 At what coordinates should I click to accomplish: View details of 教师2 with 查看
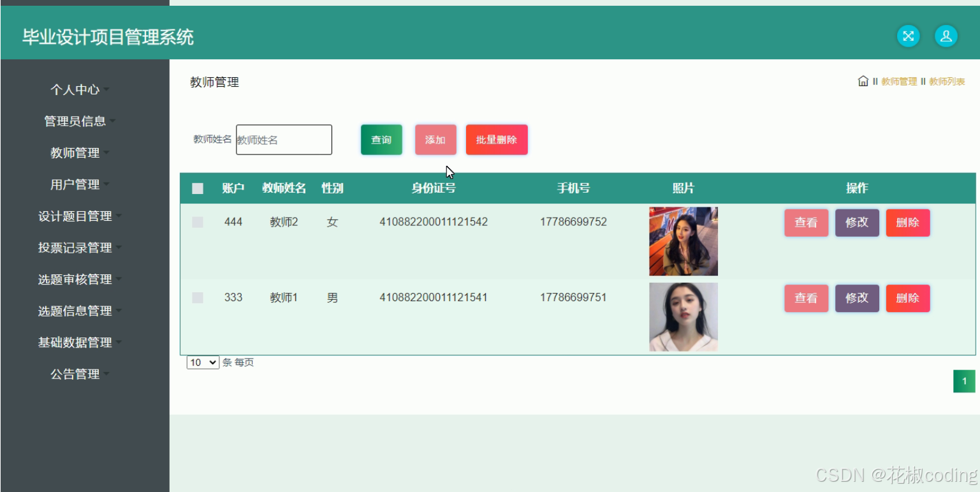[806, 223]
